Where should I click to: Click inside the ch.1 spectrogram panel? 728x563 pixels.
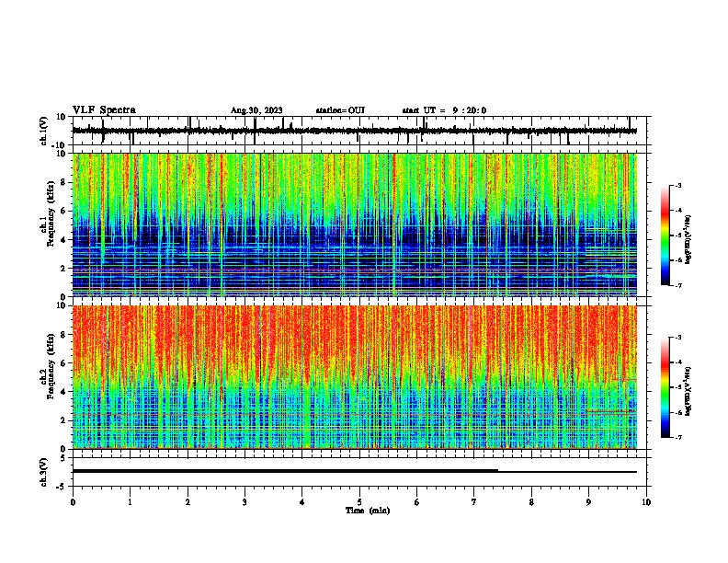click(354, 224)
